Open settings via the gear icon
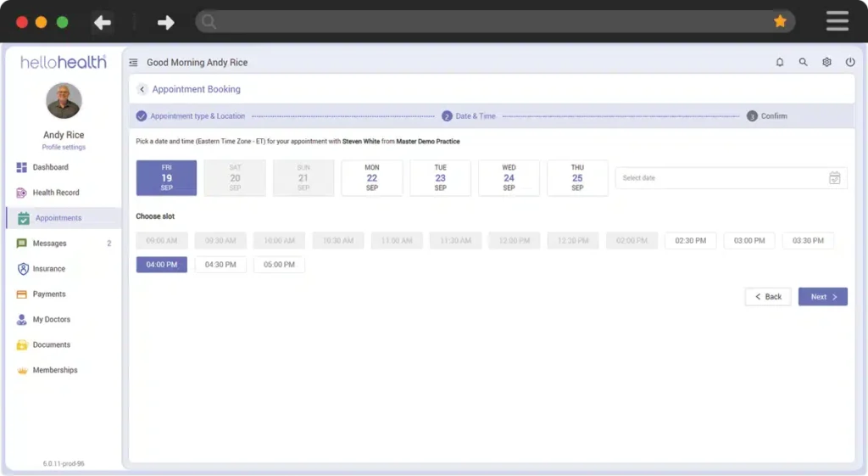Viewport: 868px width, 476px height. (826, 63)
